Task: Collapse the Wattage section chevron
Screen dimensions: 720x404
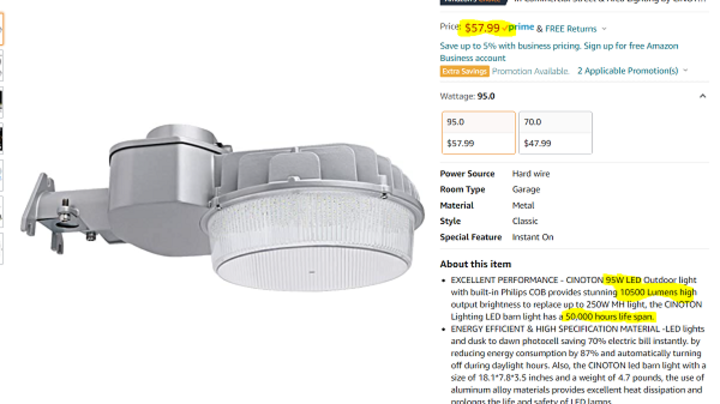Action: pyautogui.click(x=703, y=96)
